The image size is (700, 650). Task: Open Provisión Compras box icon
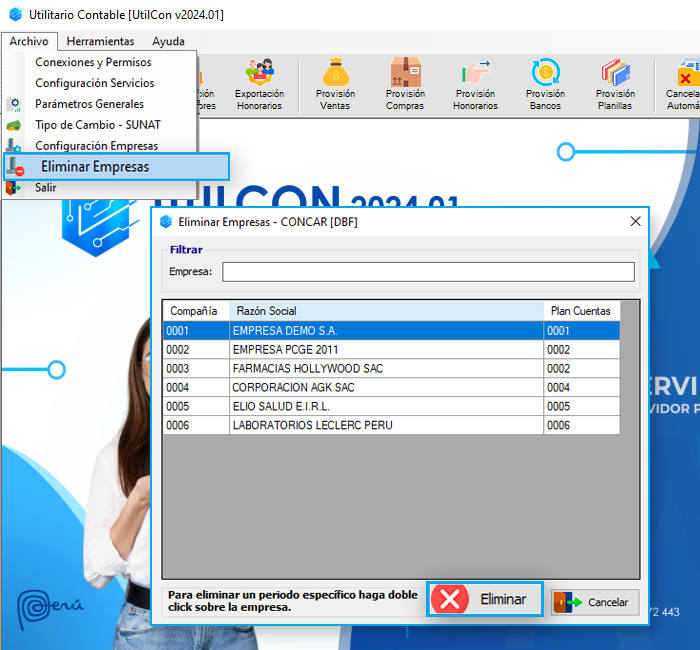tap(405, 84)
